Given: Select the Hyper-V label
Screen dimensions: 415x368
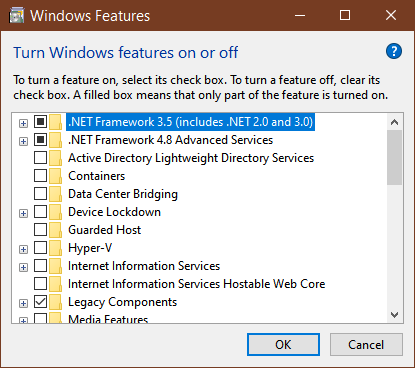Looking at the screenshot, I should point(90,248).
